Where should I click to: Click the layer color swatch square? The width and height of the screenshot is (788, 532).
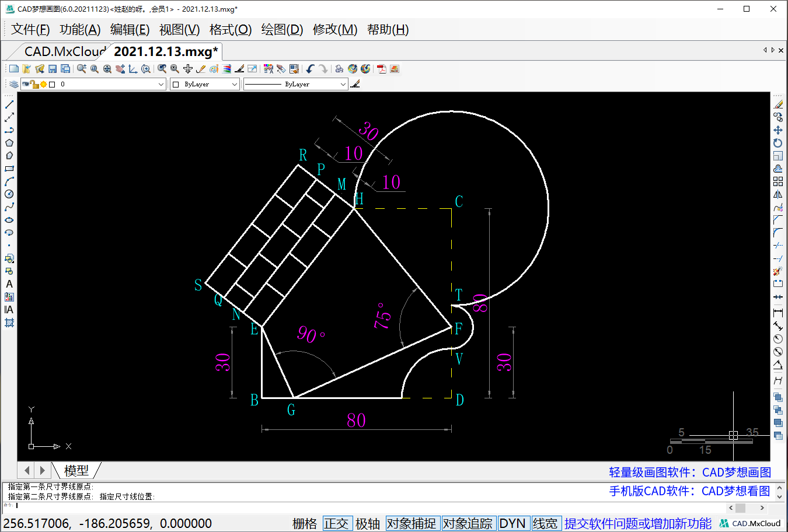[x=52, y=85]
